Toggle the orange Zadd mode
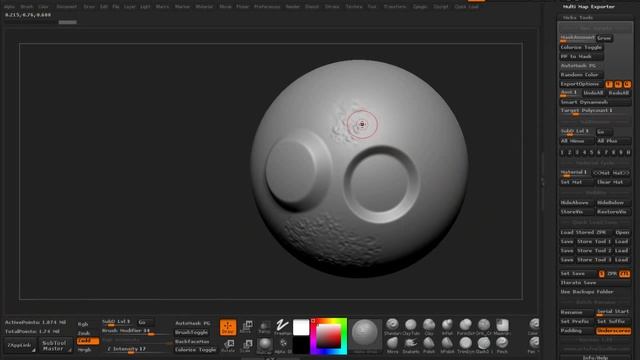Screen dimensions: 640x360 87,341
